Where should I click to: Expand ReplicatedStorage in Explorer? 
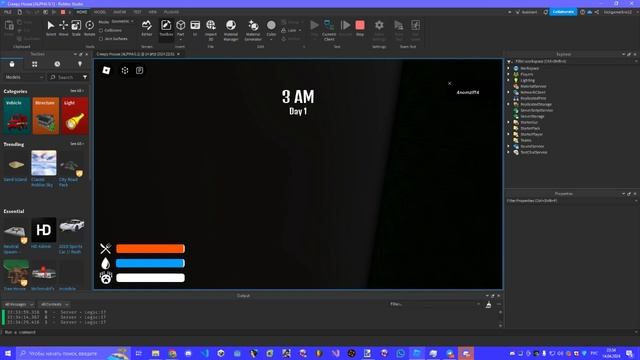click(509, 104)
